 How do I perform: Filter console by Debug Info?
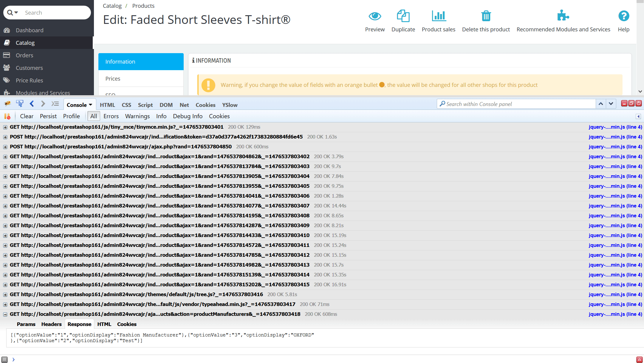[x=188, y=116]
